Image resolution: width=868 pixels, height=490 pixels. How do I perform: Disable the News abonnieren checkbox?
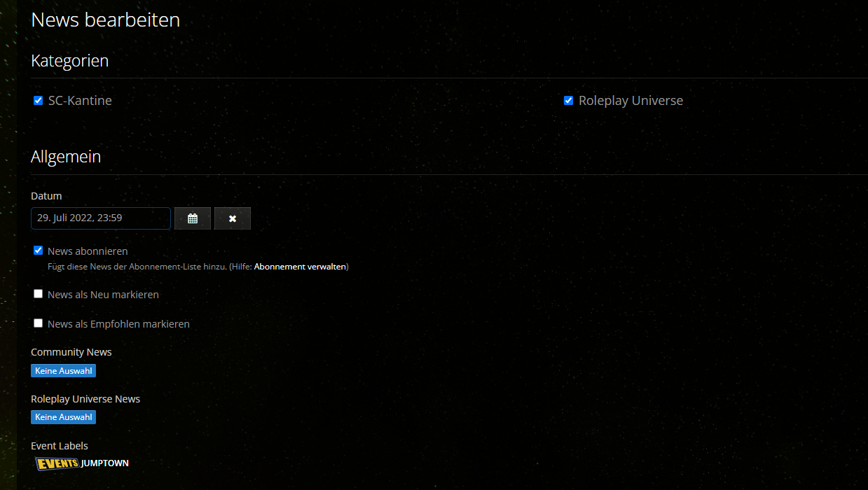click(x=39, y=251)
